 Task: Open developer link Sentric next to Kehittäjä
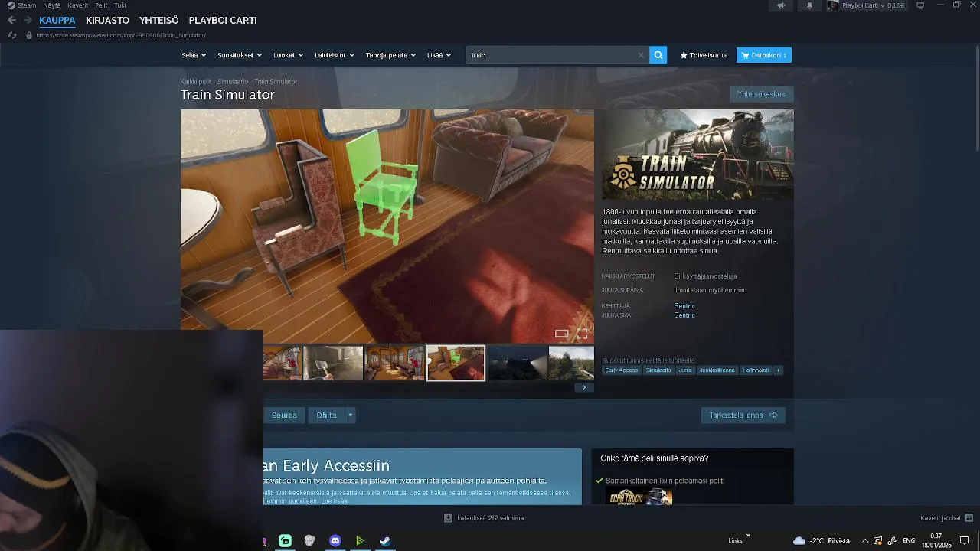coord(684,306)
